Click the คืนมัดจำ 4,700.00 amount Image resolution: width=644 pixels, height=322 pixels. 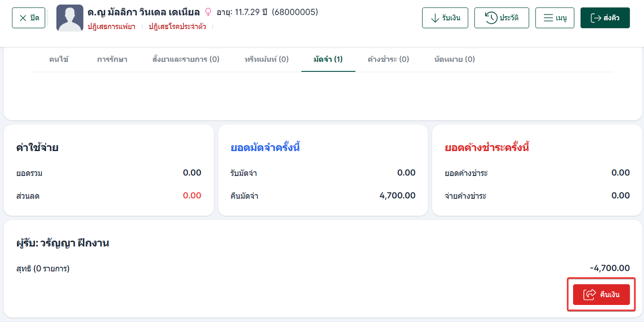[x=397, y=196]
